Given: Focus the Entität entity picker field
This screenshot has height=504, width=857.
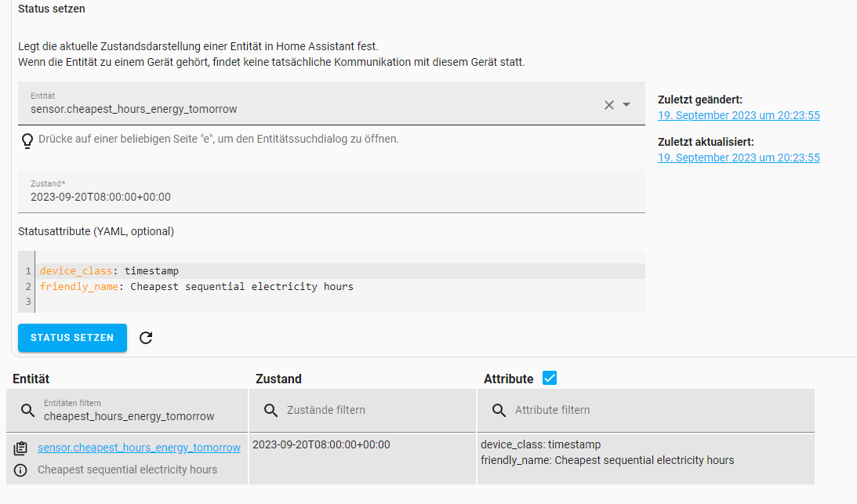Looking at the screenshot, I should [x=331, y=104].
